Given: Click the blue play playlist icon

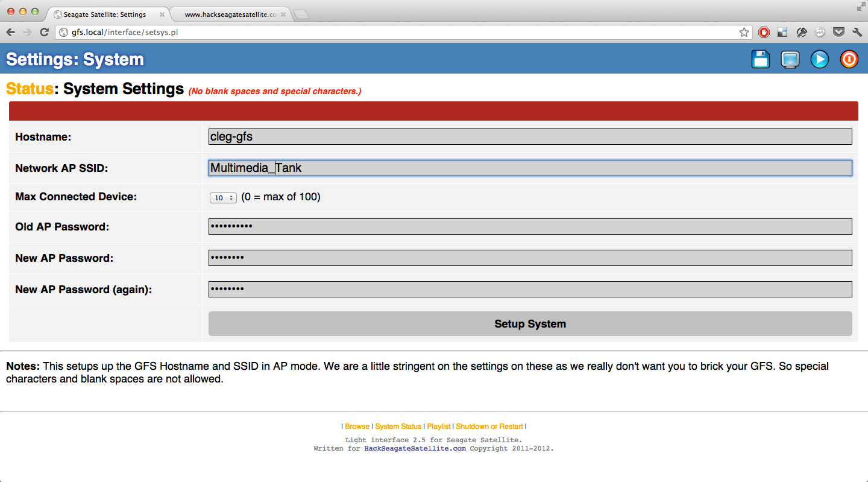Looking at the screenshot, I should point(819,59).
